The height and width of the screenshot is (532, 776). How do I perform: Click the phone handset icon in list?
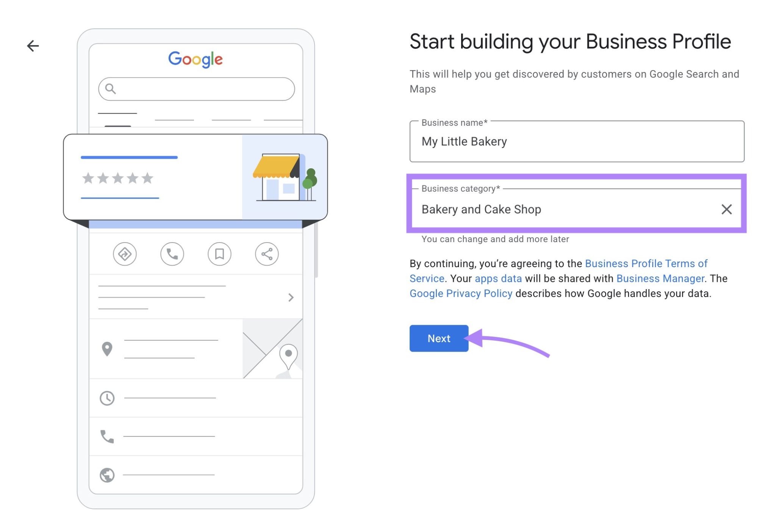pos(107,437)
